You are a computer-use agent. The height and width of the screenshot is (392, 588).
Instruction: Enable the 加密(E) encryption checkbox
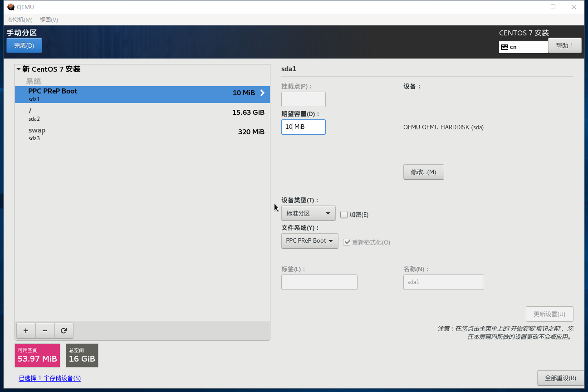[344, 215]
